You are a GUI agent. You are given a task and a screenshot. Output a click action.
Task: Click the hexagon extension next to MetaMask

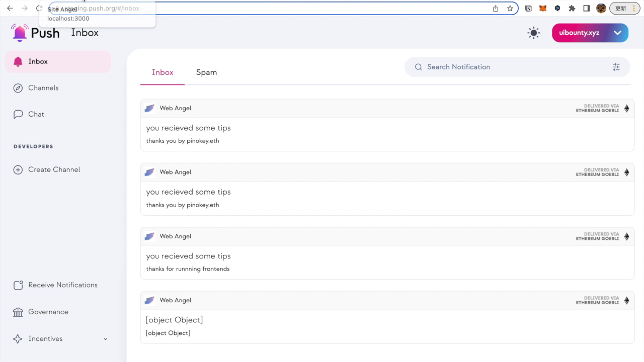[x=557, y=9]
